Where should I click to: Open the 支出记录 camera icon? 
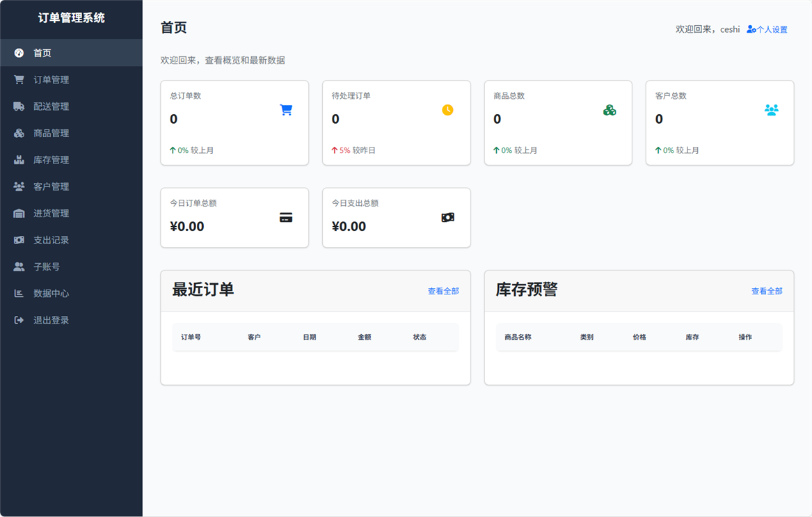[19, 239]
